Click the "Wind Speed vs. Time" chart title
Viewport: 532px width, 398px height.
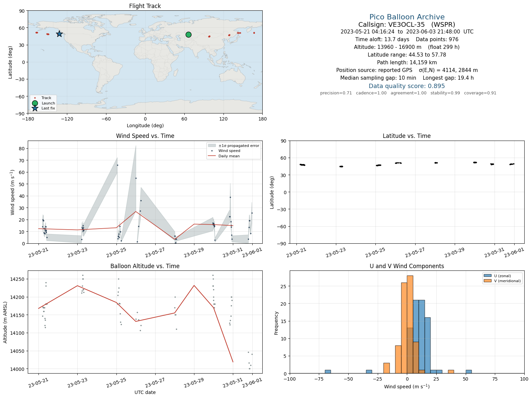145,136
